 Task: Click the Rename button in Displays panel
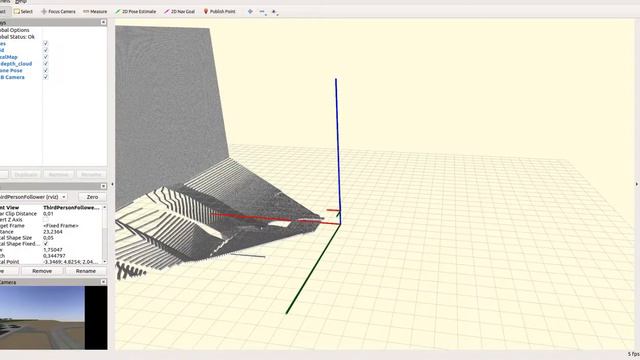91,175
